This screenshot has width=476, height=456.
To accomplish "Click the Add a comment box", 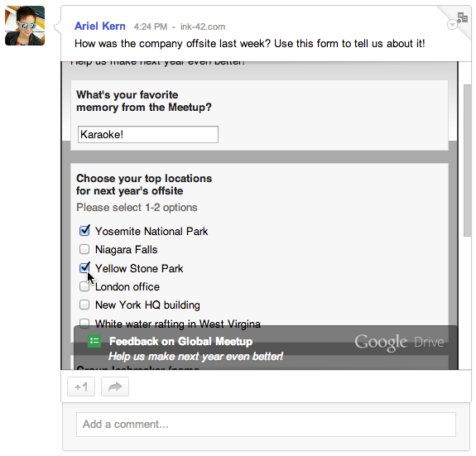I will pos(266,425).
